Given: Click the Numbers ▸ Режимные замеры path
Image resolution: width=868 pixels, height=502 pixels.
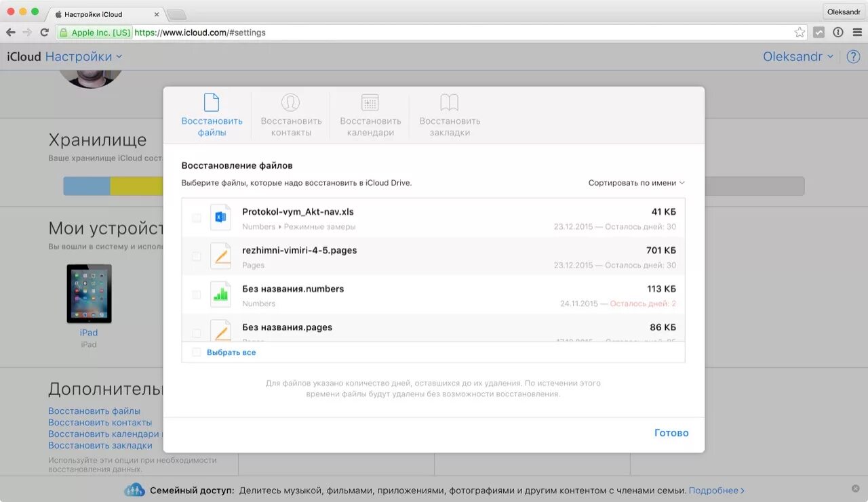Looking at the screenshot, I should pyautogui.click(x=298, y=227).
